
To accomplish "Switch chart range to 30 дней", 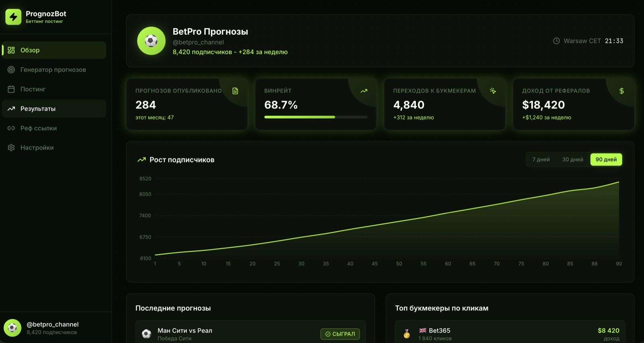I will tap(573, 160).
